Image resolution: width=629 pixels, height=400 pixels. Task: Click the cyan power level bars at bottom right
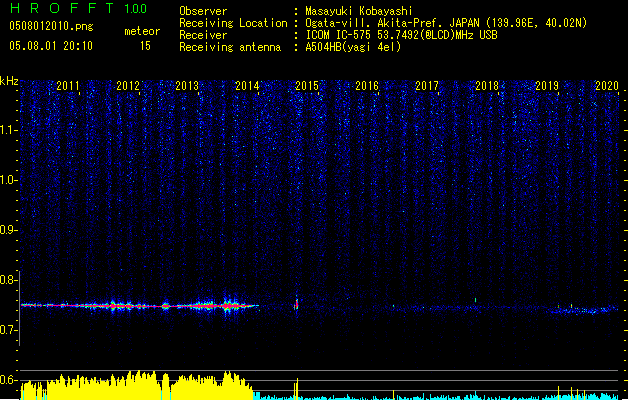click(x=436, y=396)
